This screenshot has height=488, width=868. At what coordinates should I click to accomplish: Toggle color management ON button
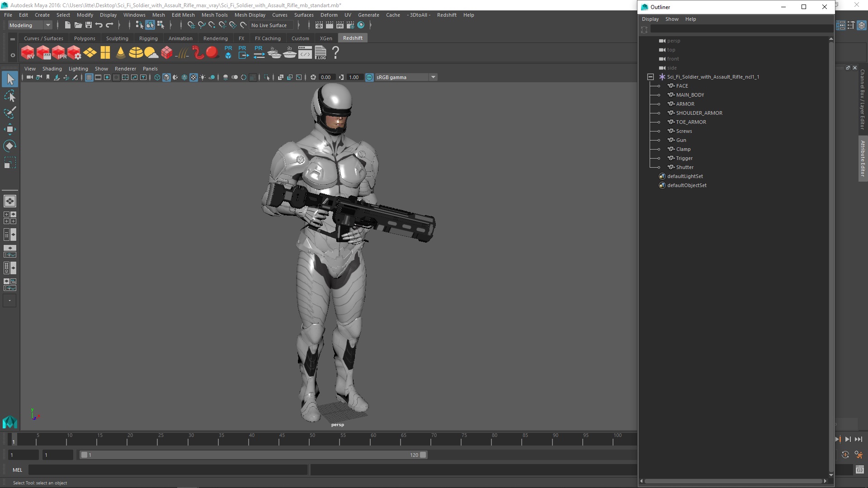(369, 77)
